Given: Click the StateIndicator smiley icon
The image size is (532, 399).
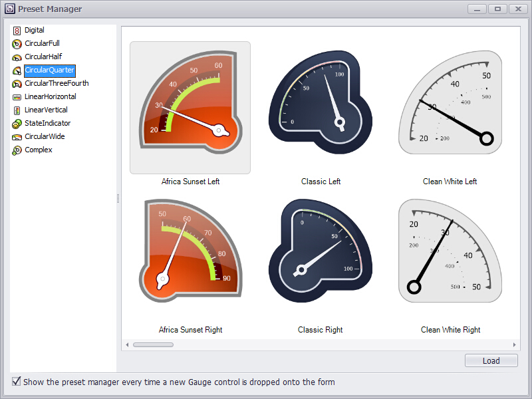Looking at the screenshot, I should coord(17,124).
